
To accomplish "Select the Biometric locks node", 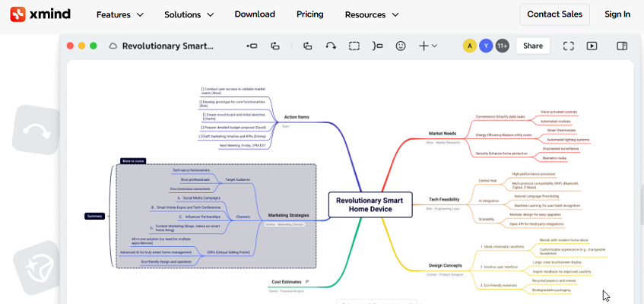I will coord(554,158).
